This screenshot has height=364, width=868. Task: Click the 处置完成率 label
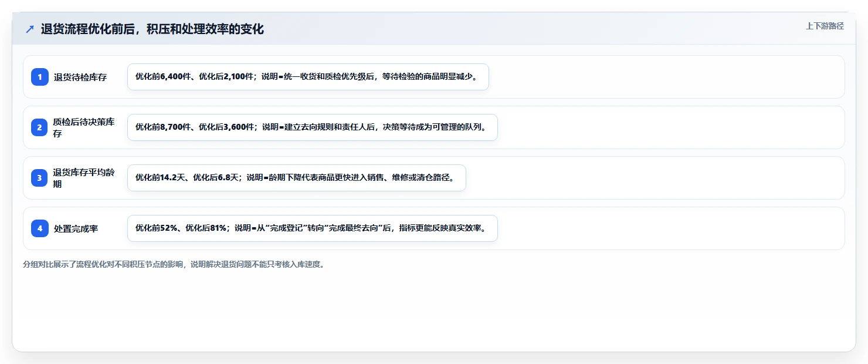[76, 228]
